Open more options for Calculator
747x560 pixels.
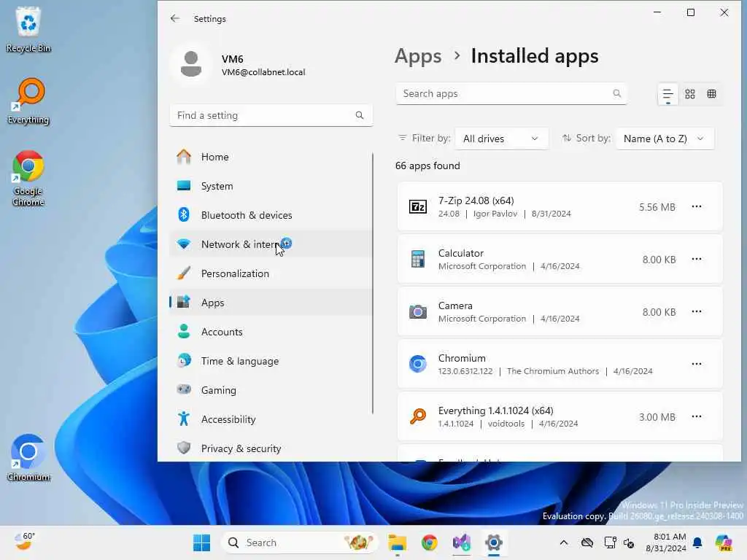696,259
